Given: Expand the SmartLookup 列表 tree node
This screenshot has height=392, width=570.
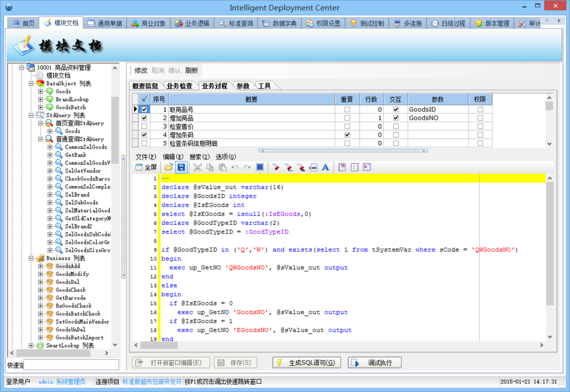Looking at the screenshot, I should [x=31, y=346].
